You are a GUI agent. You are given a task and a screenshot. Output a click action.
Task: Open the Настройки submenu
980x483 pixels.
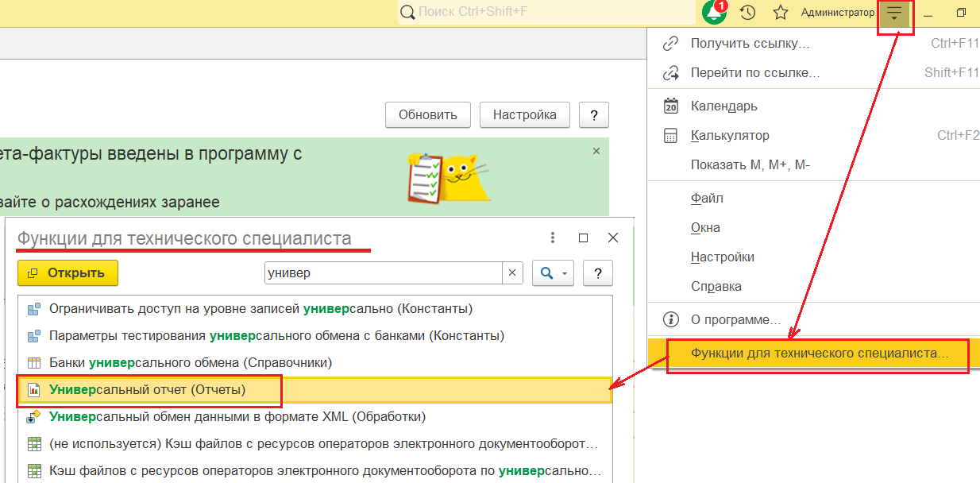(x=722, y=257)
